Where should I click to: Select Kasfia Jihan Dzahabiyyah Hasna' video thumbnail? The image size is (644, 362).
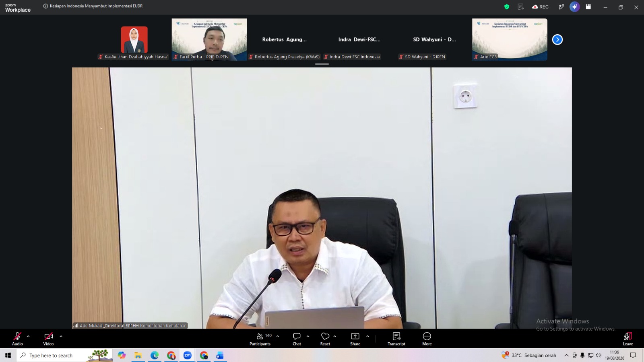coord(134,39)
